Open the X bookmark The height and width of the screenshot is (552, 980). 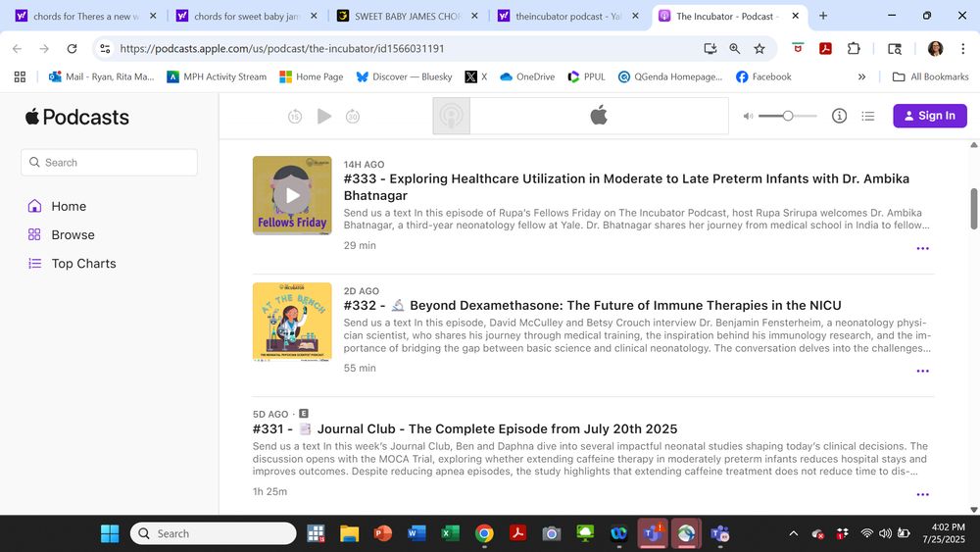pyautogui.click(x=475, y=76)
